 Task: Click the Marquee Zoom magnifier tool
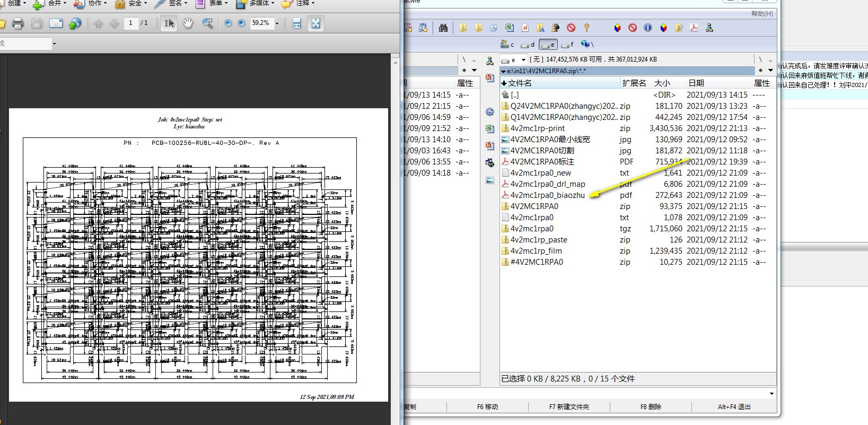pos(207,23)
